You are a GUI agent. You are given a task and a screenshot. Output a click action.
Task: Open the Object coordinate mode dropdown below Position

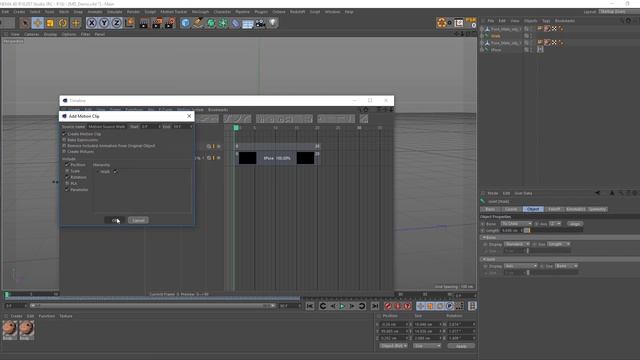click(x=393, y=346)
